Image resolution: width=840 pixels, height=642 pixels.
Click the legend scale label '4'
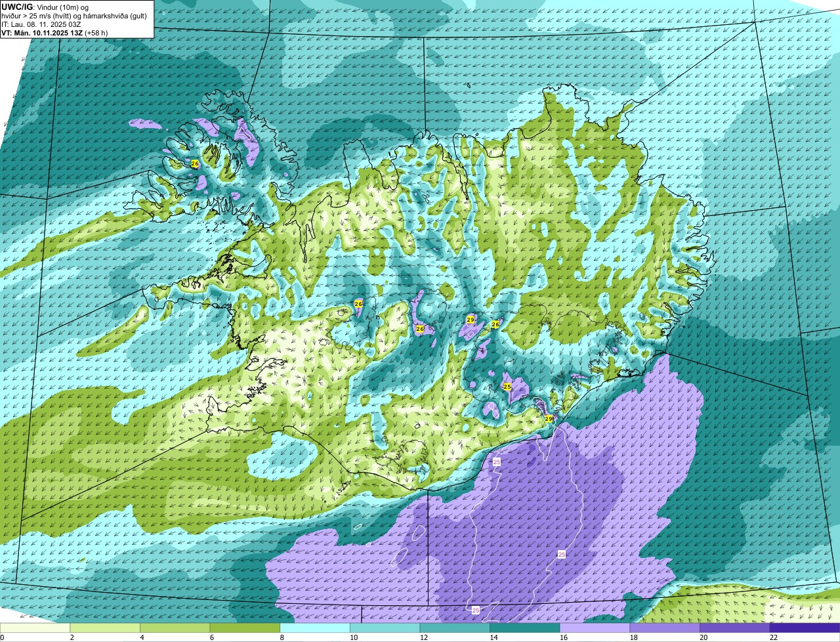142,637
